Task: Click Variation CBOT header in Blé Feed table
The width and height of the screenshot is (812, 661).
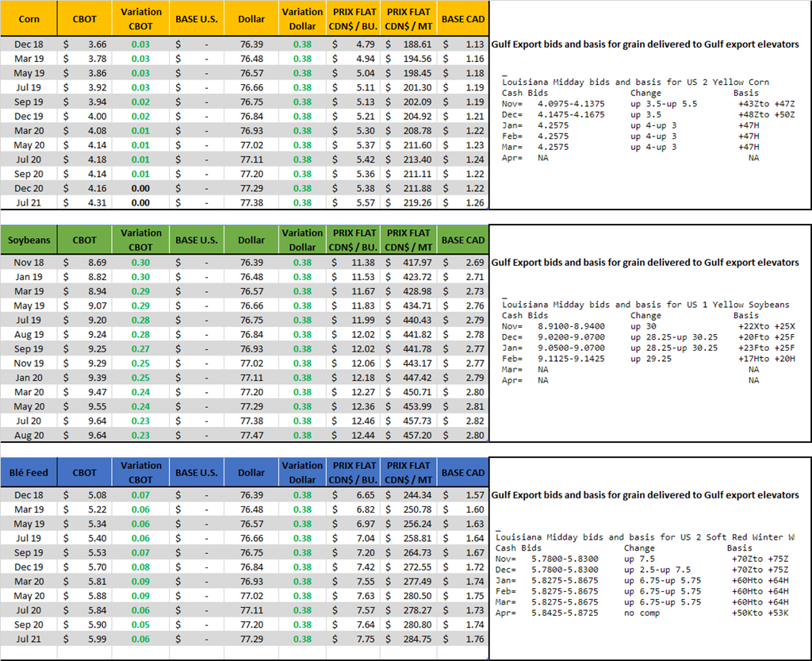Action: point(140,472)
